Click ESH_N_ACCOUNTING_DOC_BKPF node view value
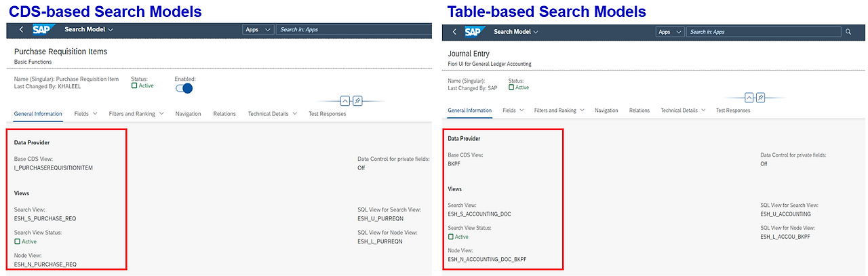The height and width of the screenshot is (276, 868). (x=487, y=259)
